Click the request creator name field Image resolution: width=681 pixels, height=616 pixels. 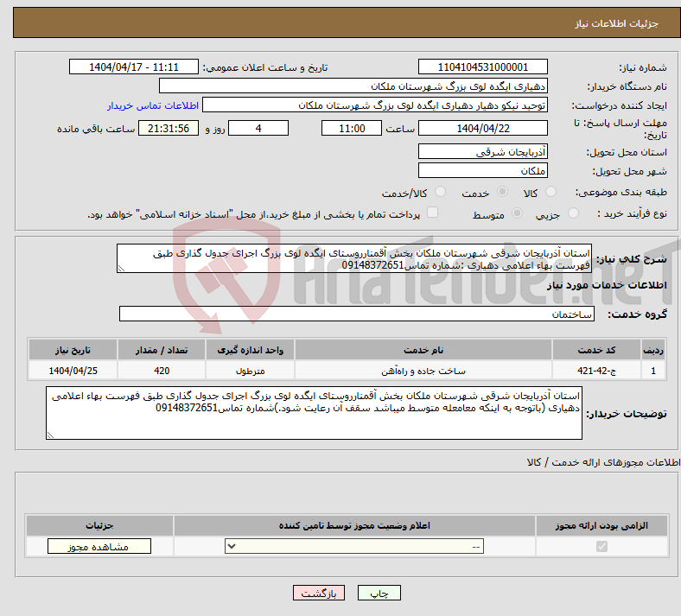point(375,105)
